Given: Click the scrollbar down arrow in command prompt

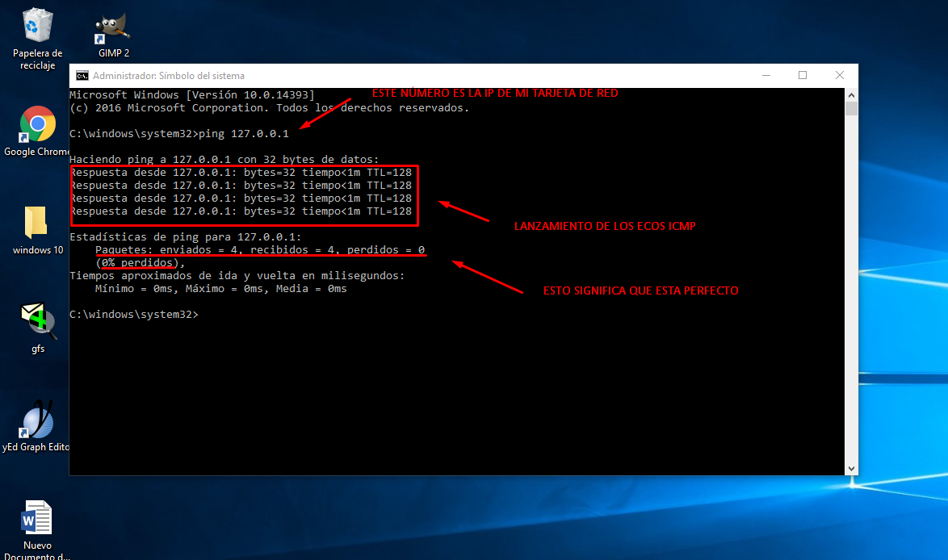Looking at the screenshot, I should pyautogui.click(x=851, y=469).
